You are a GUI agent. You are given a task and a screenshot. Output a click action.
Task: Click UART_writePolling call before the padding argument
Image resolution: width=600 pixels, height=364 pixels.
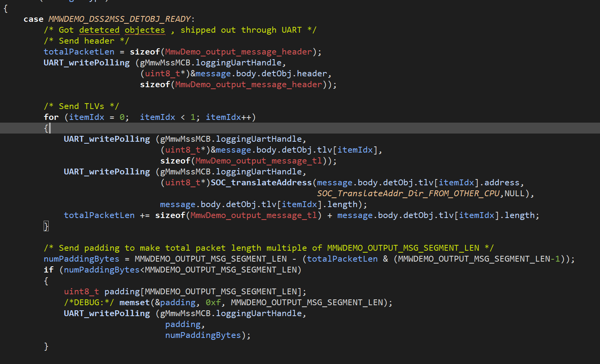[107, 313]
